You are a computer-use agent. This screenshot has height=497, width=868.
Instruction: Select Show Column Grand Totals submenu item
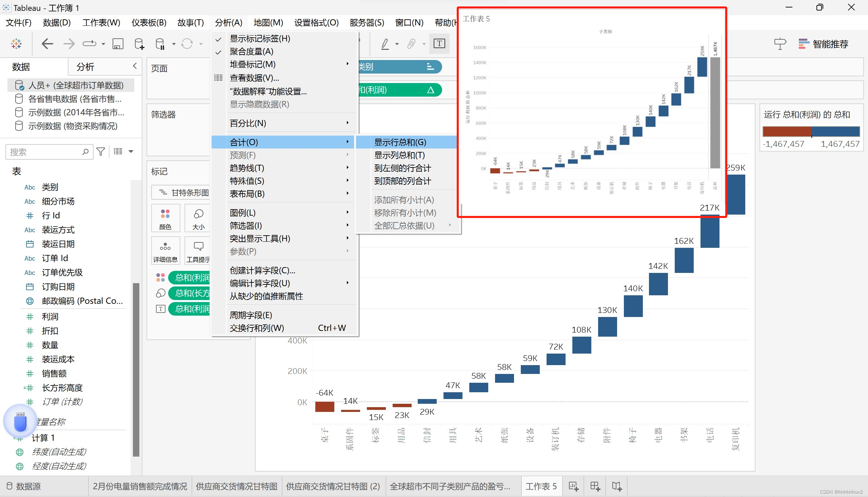pyautogui.click(x=399, y=155)
